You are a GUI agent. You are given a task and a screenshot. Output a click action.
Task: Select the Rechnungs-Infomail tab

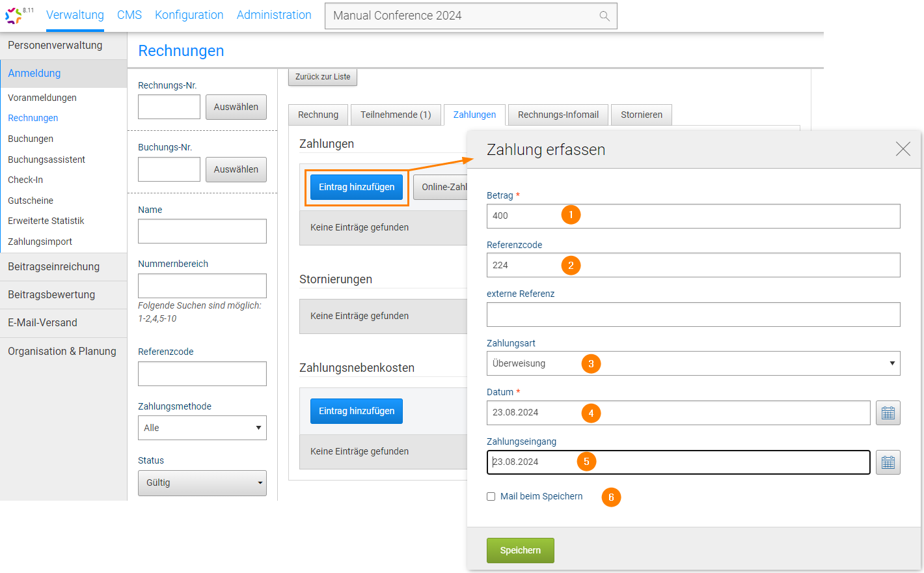coord(558,115)
